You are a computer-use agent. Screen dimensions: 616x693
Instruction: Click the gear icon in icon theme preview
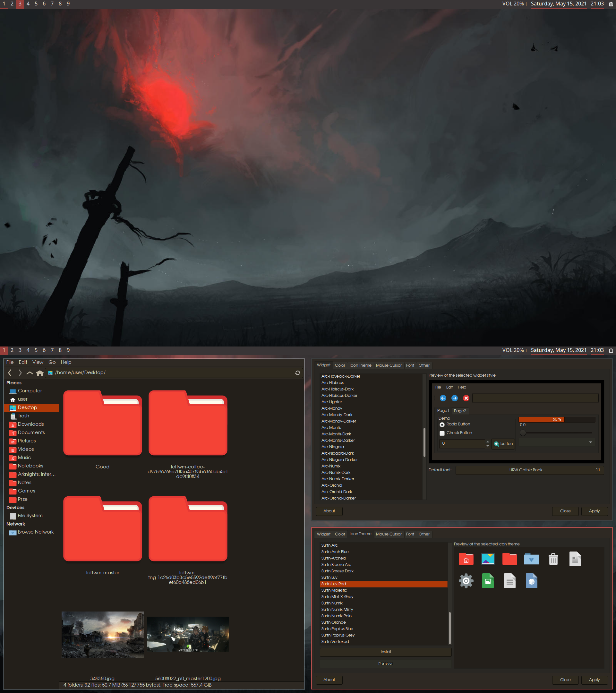(x=466, y=581)
